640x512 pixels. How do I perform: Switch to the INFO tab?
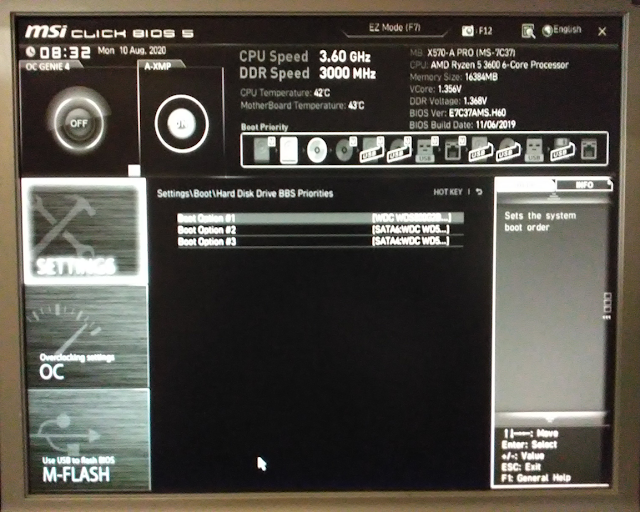coord(584,185)
